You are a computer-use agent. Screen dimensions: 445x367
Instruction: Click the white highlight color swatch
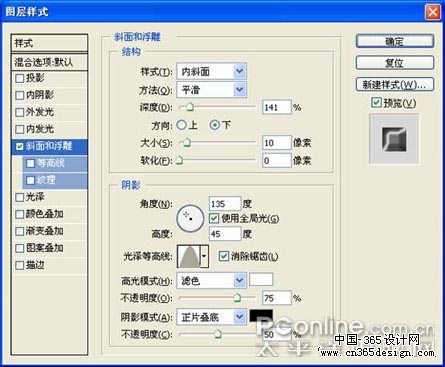pos(261,279)
